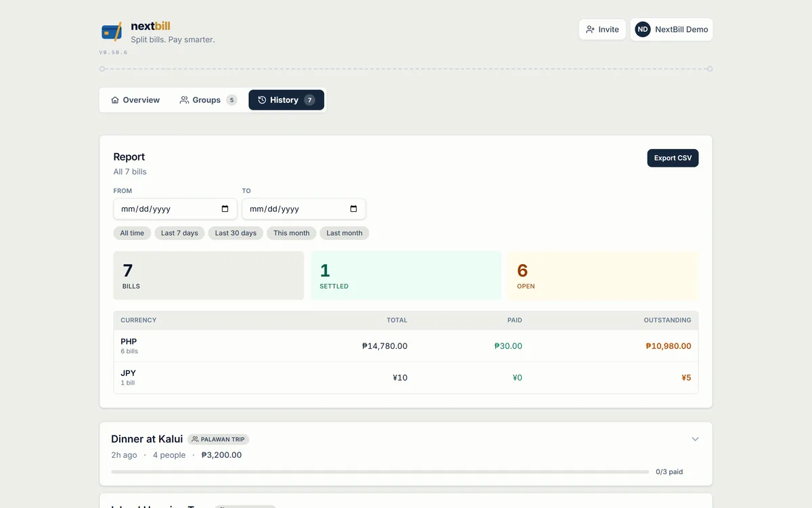Apply the All time filter chip

click(132, 233)
